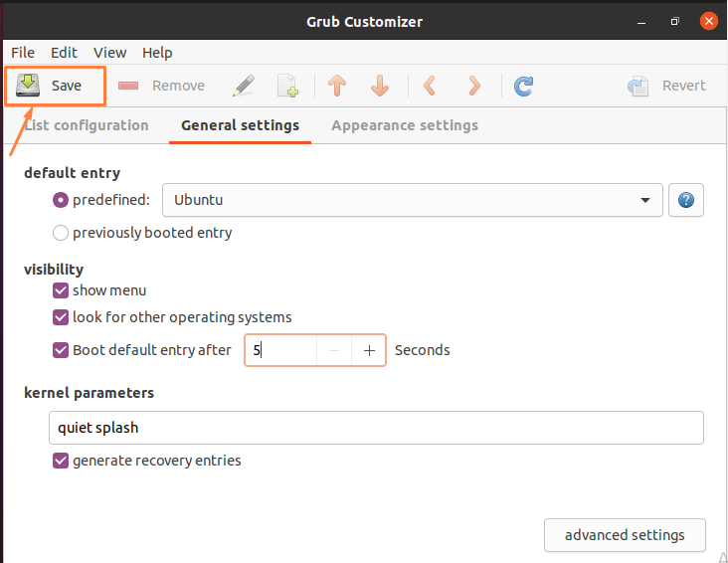Click the timeout seconds value field
728x563 pixels.
pyautogui.click(x=280, y=350)
